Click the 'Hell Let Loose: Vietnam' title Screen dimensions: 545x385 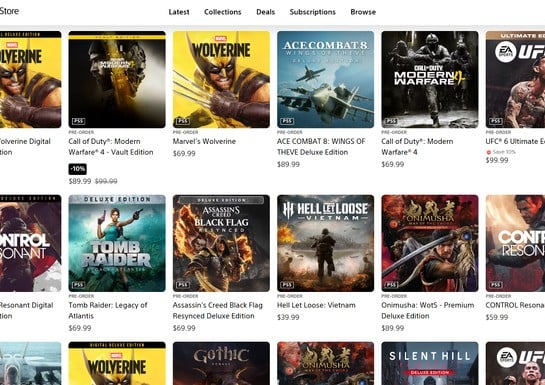click(x=316, y=305)
